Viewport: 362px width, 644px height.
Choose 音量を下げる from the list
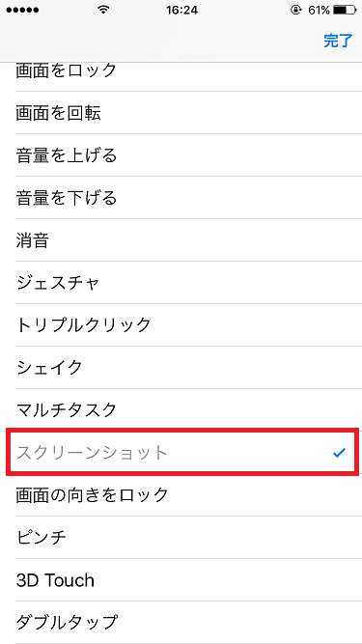click(181, 198)
